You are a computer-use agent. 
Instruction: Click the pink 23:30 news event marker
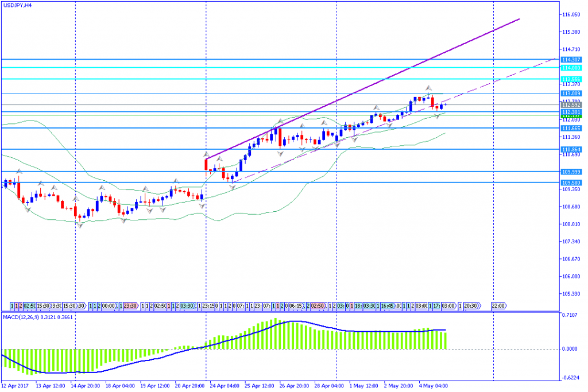click(130, 306)
